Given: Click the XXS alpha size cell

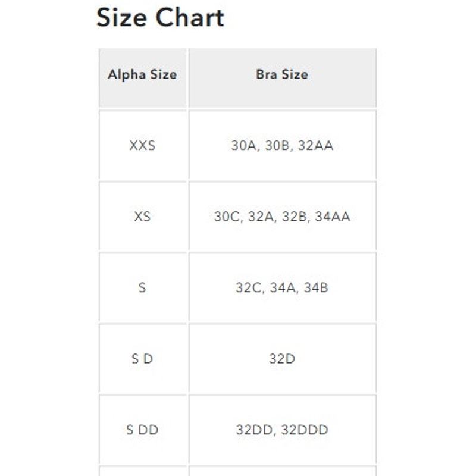Looking at the screenshot, I should [x=142, y=145].
